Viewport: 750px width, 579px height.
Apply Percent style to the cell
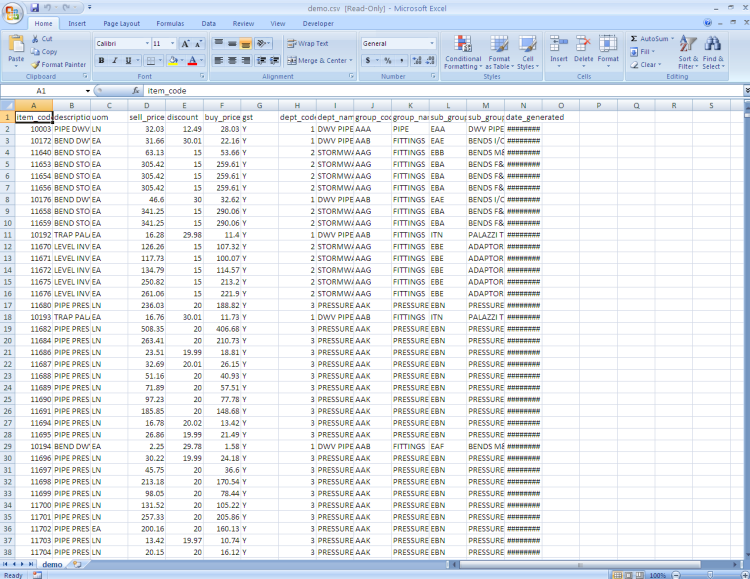(388, 61)
